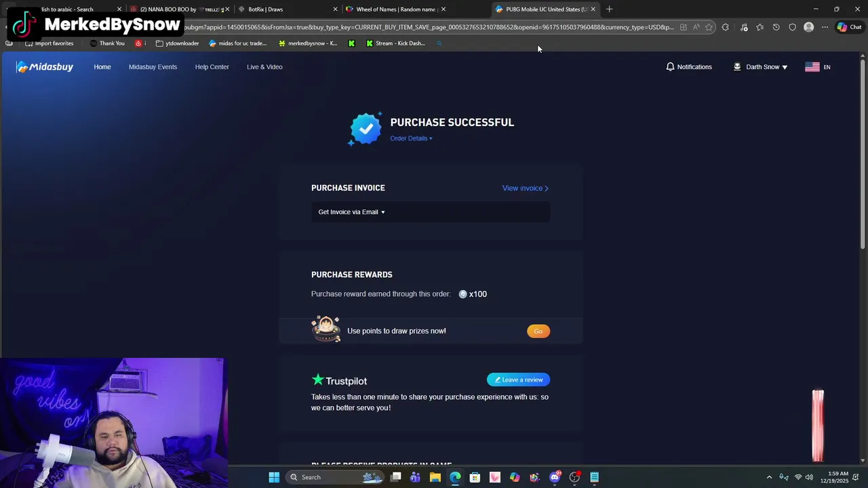Click the orange Go button
The image size is (868, 488).
pyautogui.click(x=538, y=331)
